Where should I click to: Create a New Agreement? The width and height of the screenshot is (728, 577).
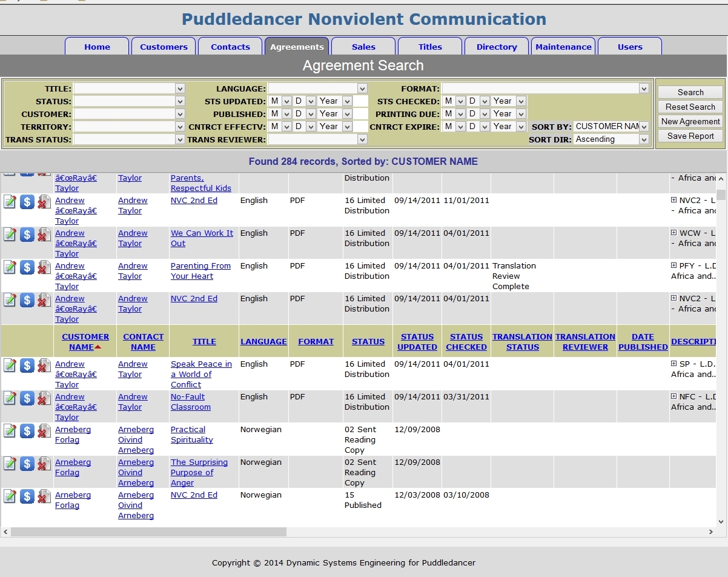click(x=690, y=121)
